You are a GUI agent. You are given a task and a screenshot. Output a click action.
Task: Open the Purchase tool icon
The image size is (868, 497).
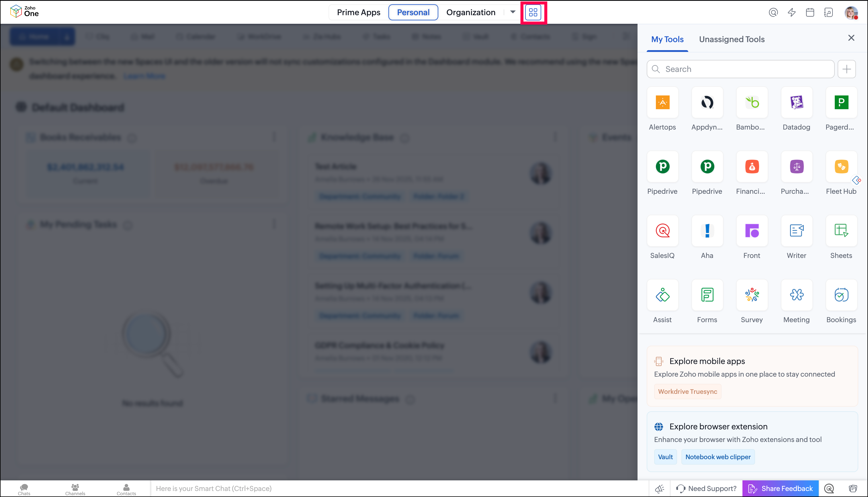796,167
